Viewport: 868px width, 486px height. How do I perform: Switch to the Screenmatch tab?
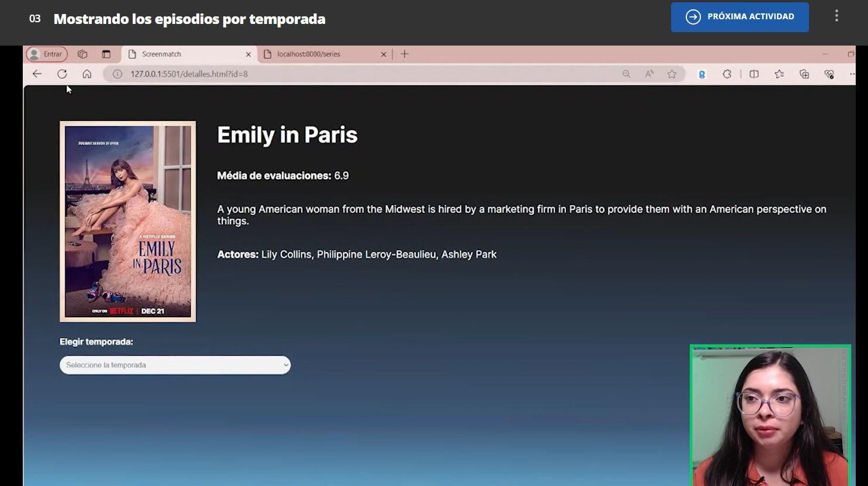pos(188,54)
